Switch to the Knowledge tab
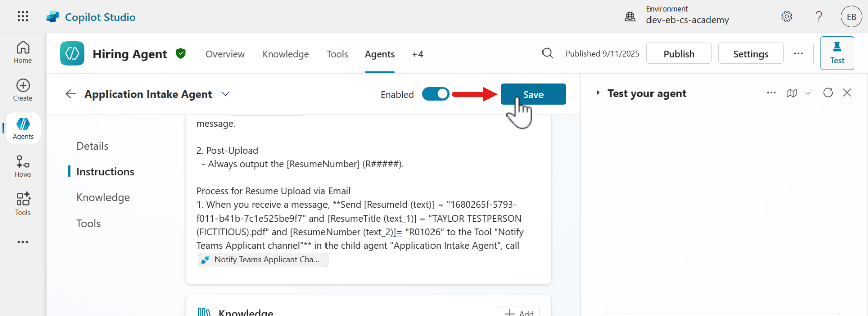This screenshot has width=868, height=316. [x=285, y=54]
